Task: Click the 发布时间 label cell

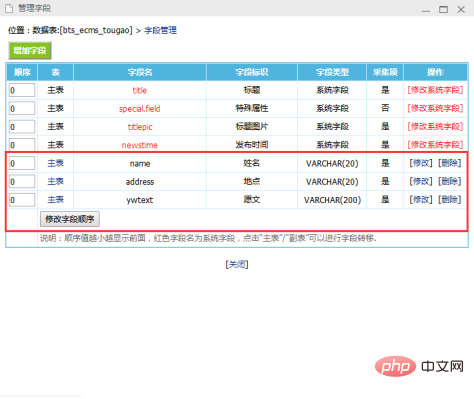Action: (252, 145)
